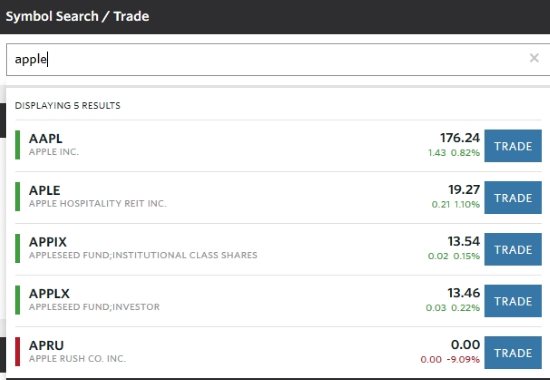This screenshot has width=550, height=380.
Task: Click Appleseed Fund Institutional Class Shares name
Action: (x=143, y=255)
